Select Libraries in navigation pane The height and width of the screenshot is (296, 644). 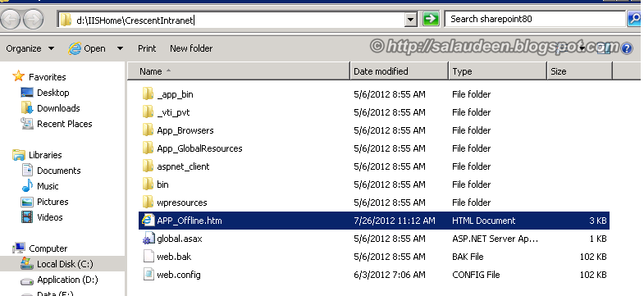pos(45,155)
